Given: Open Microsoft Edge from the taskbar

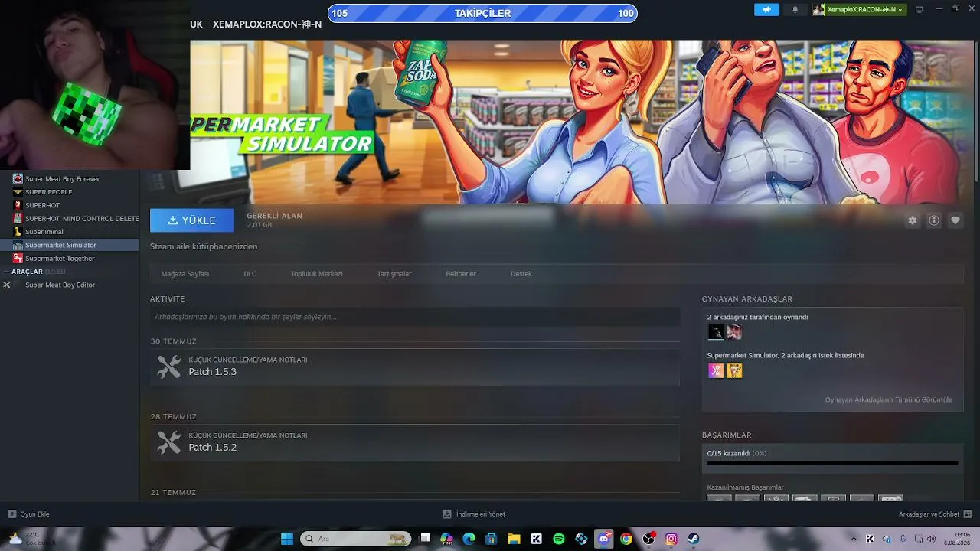Looking at the screenshot, I should pos(469,539).
